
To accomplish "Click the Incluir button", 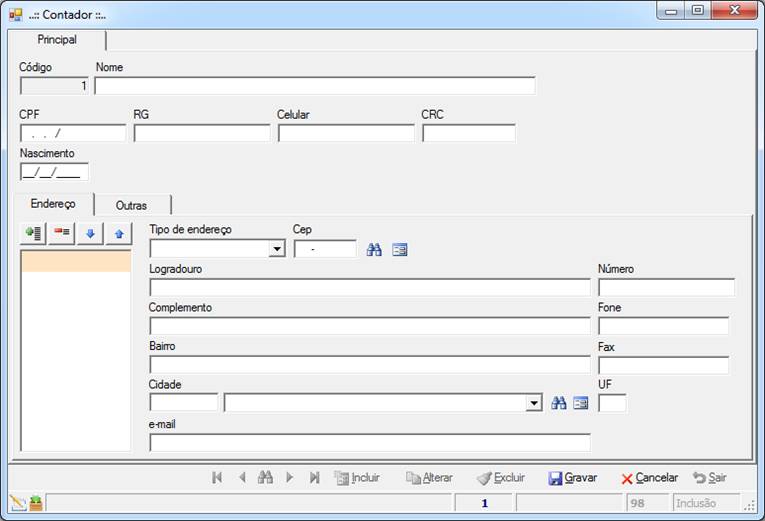I will click(357, 478).
